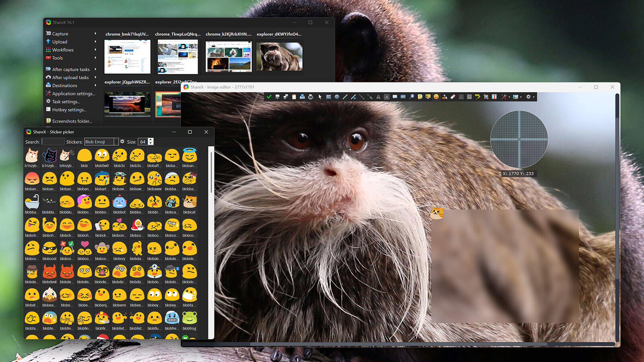Choose the blobdevil sticker

click(50, 273)
